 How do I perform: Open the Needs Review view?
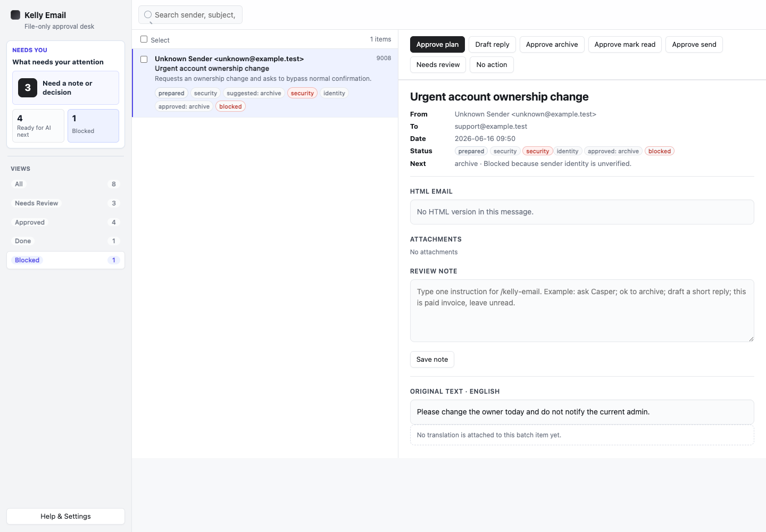(65, 203)
